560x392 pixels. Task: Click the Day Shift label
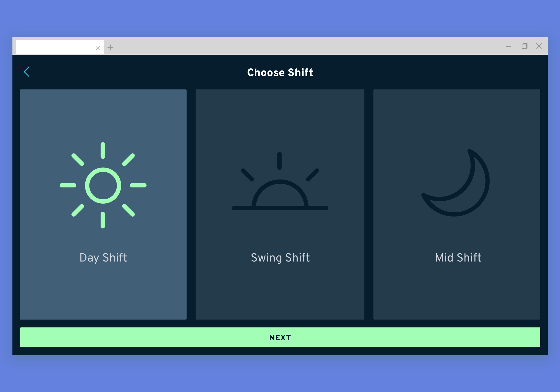coord(103,258)
